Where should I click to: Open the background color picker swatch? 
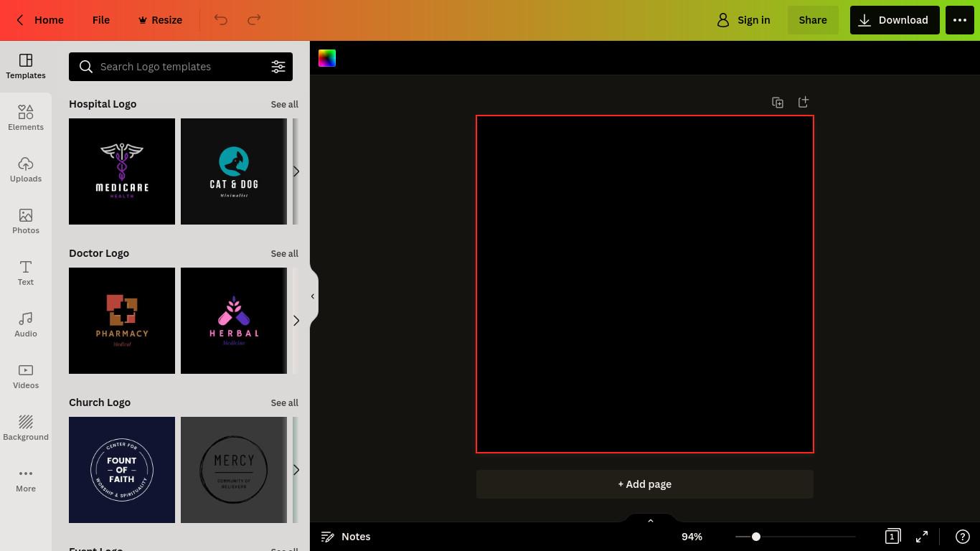point(327,59)
